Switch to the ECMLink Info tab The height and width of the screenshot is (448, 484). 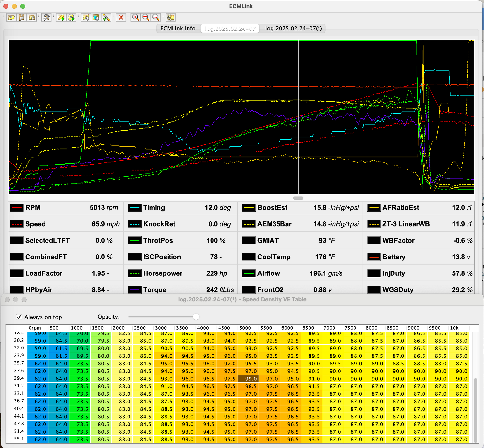[x=178, y=28]
